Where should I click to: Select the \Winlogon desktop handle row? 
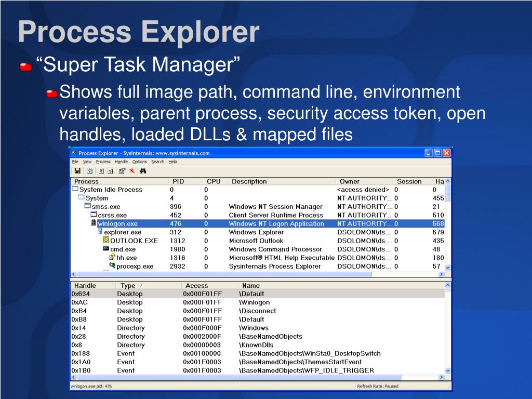pyautogui.click(x=258, y=302)
